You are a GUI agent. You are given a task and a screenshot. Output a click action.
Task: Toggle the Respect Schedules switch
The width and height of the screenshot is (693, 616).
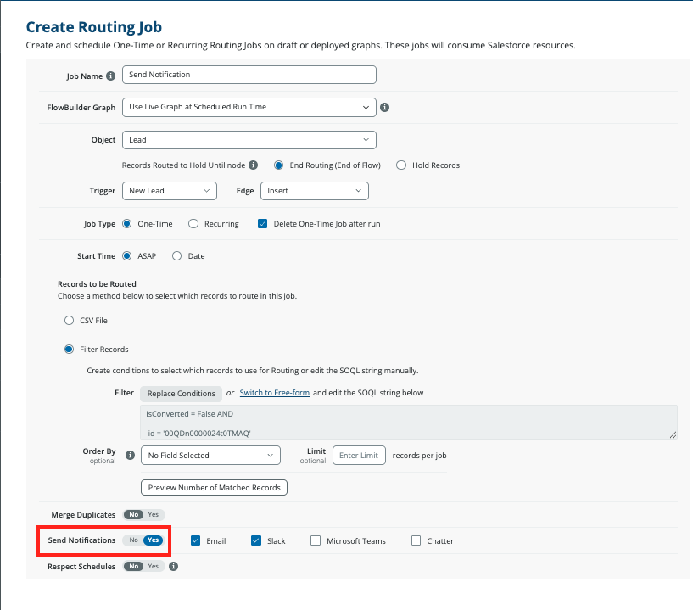143,567
